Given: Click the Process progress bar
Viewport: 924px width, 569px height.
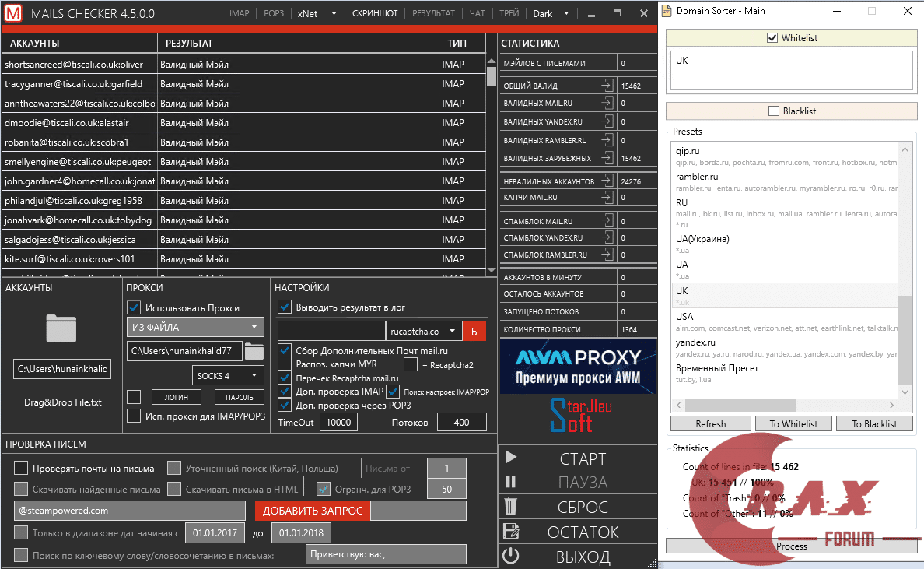Looking at the screenshot, I should pyautogui.click(x=791, y=546).
